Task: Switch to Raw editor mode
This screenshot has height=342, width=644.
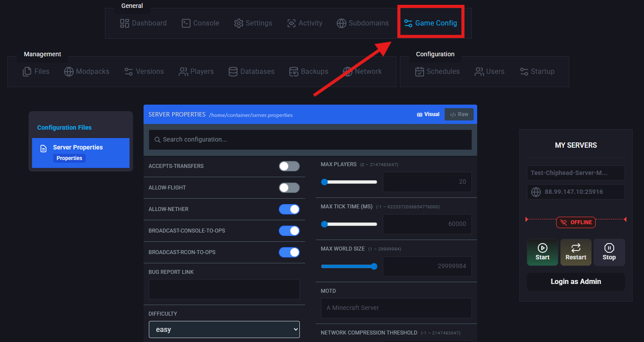Action: [459, 114]
